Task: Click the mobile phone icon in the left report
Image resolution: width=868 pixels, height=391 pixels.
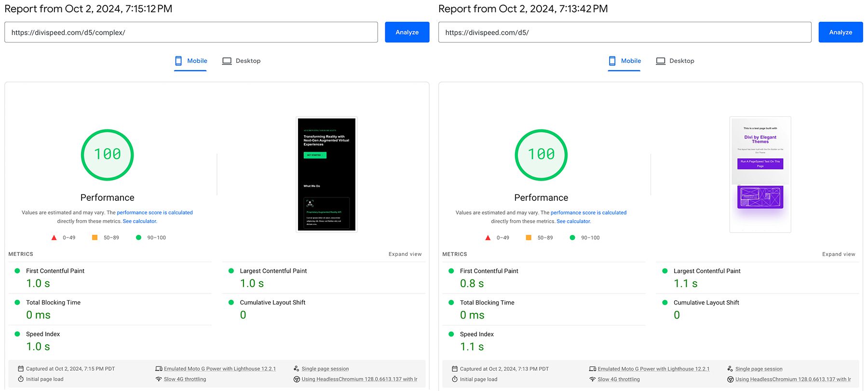Action: point(178,61)
